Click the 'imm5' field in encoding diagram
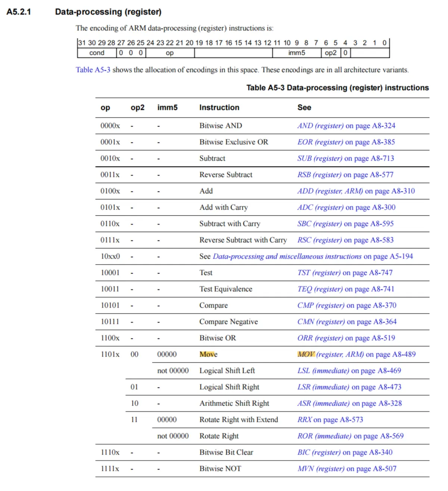 297,53
